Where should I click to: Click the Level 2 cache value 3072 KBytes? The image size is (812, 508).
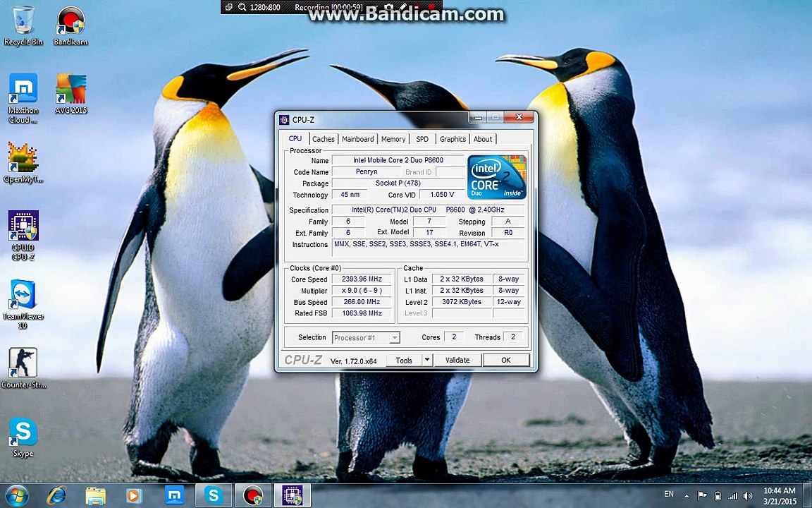pyautogui.click(x=462, y=302)
